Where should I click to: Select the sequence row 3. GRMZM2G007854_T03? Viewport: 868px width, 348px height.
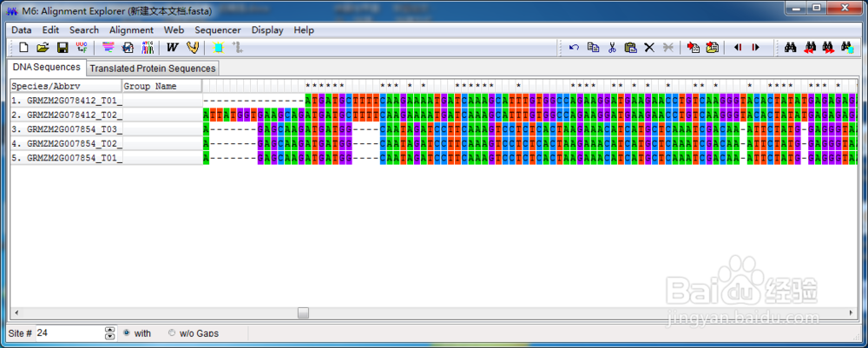click(66, 129)
